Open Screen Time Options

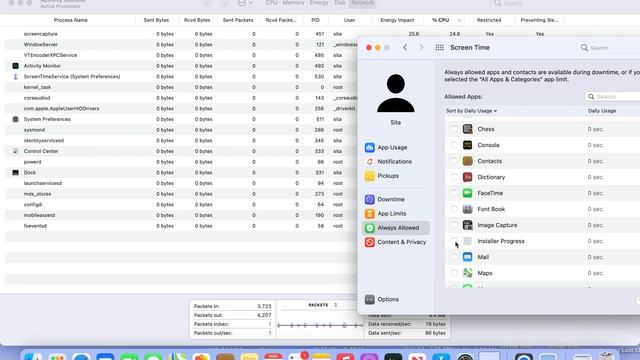[x=382, y=299]
